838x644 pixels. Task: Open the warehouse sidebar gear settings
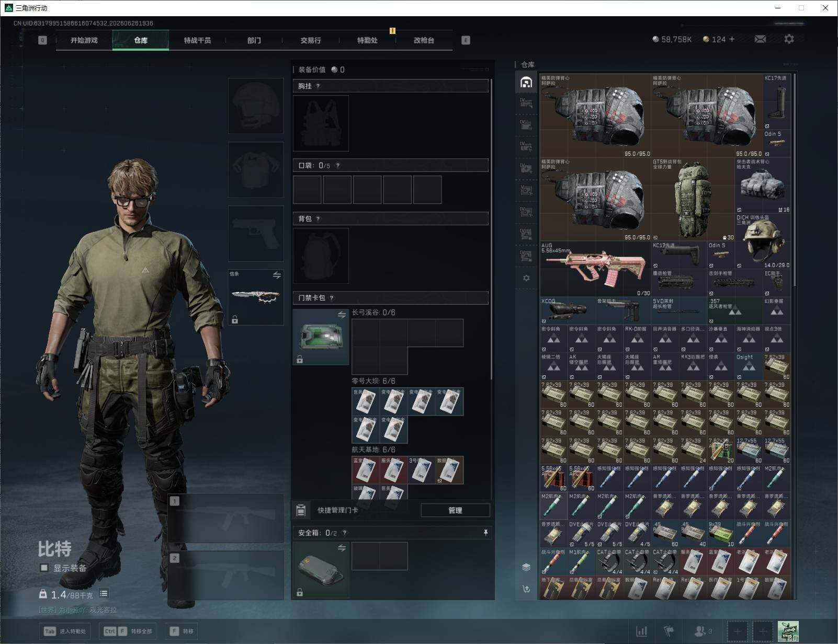pos(526,278)
